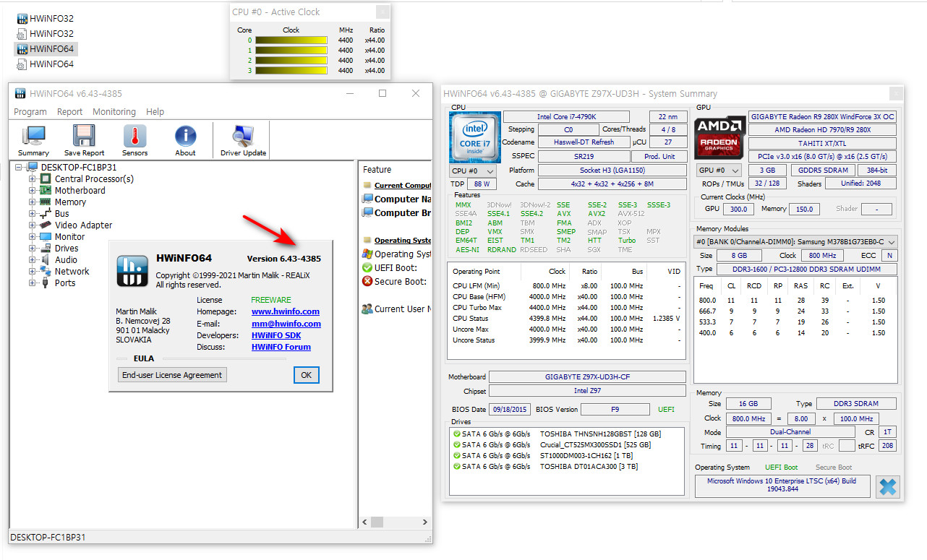The height and width of the screenshot is (560, 927).
Task: Collapse the DESKTOP-FC1BP31 root node
Action: point(19,167)
